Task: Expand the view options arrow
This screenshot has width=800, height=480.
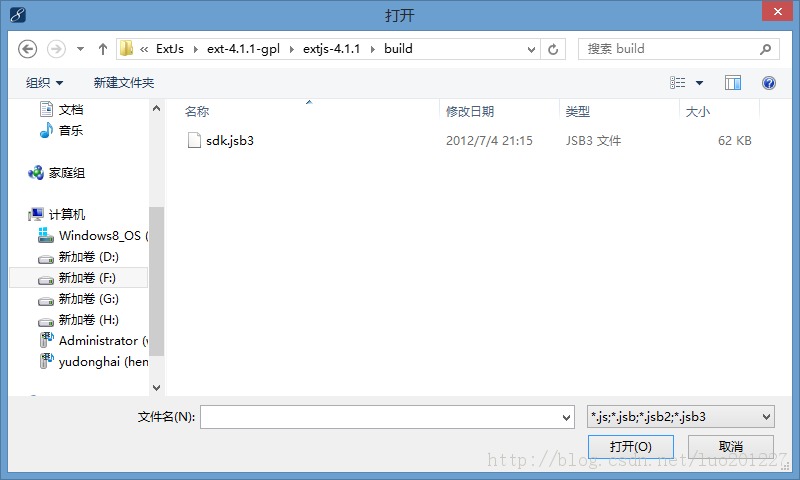Action: [699, 83]
